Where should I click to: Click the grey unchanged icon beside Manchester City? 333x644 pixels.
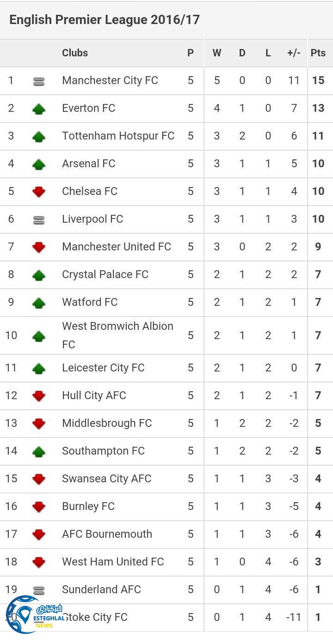(x=39, y=82)
